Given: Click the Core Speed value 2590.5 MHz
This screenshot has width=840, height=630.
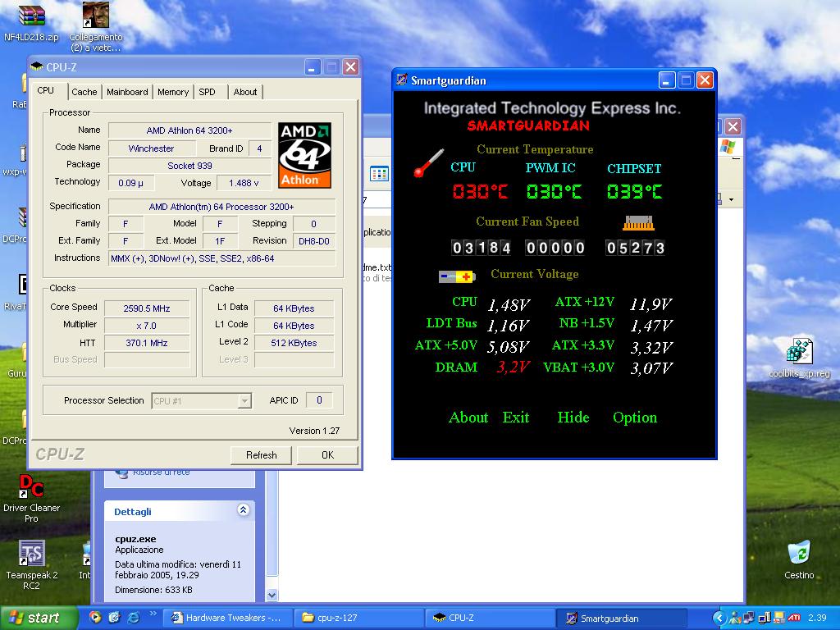Looking at the screenshot, I should (x=147, y=308).
